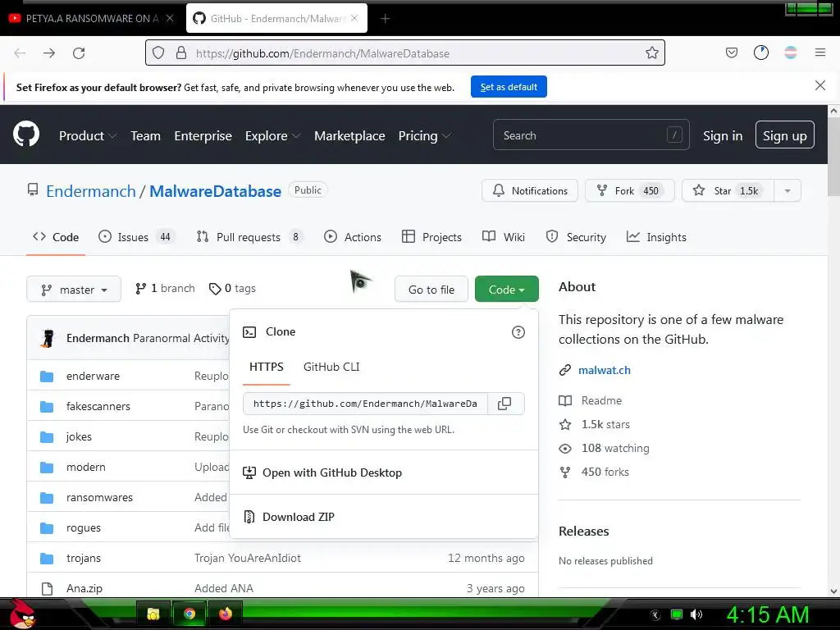Select the HTTPS clone tab
This screenshot has height=630, width=840.
267,367
